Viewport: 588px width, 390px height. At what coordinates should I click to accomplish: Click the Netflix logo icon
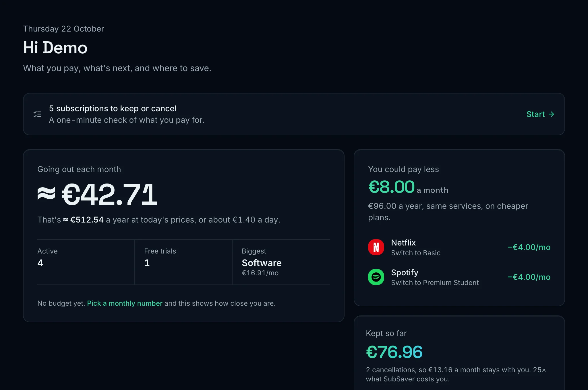point(376,247)
